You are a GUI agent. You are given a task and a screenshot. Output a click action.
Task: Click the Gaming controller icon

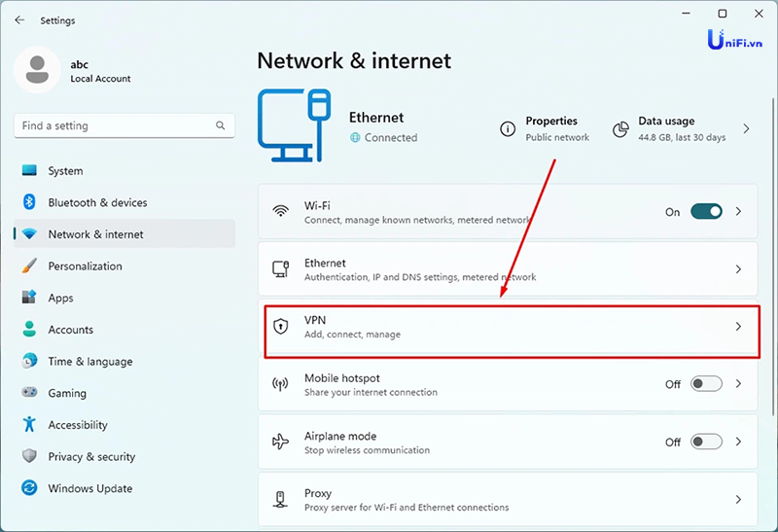coord(29,392)
